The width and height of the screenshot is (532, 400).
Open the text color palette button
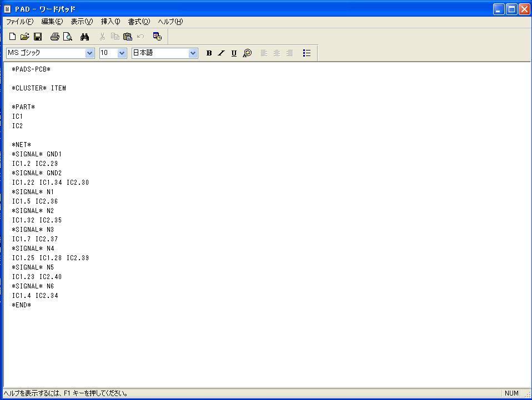pyautogui.click(x=247, y=53)
